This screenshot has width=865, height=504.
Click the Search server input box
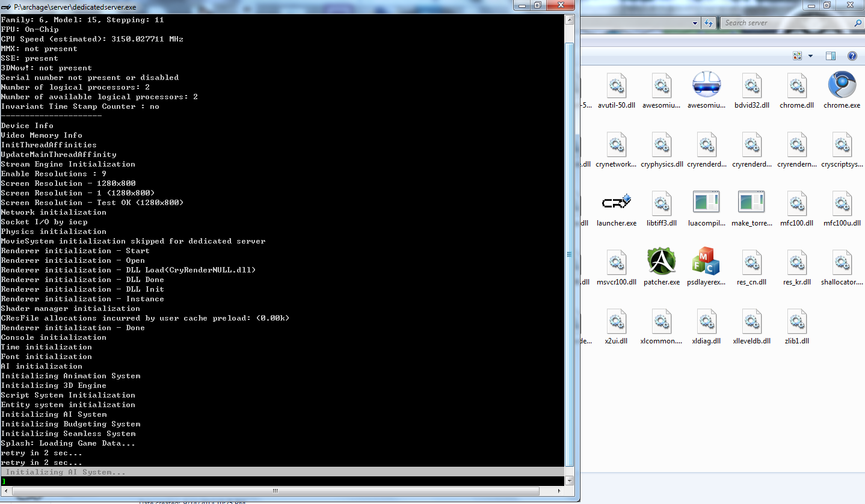pos(787,23)
